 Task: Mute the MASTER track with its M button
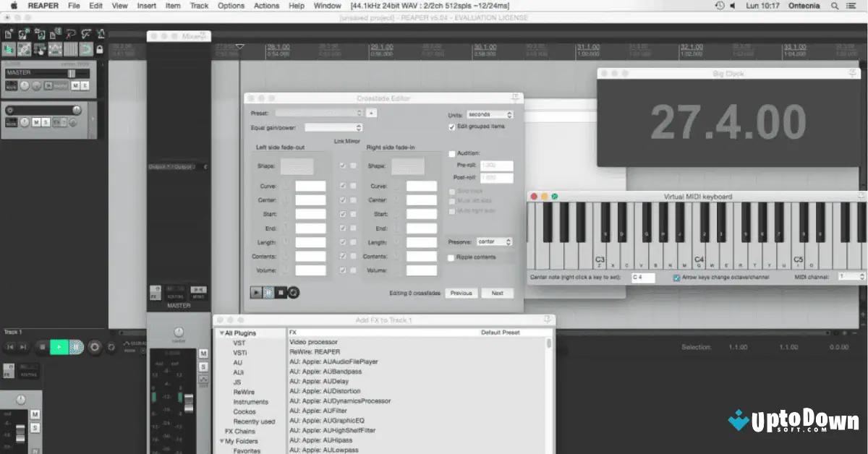click(x=75, y=85)
